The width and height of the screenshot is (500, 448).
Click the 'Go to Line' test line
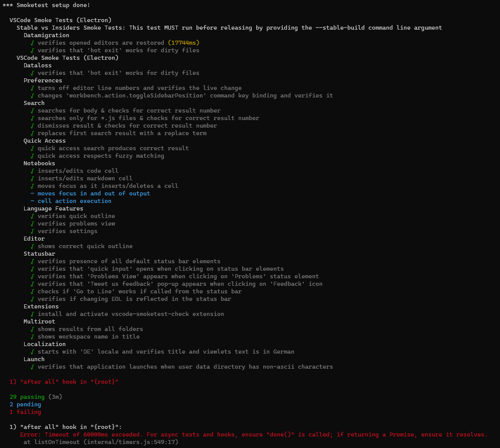click(136, 291)
